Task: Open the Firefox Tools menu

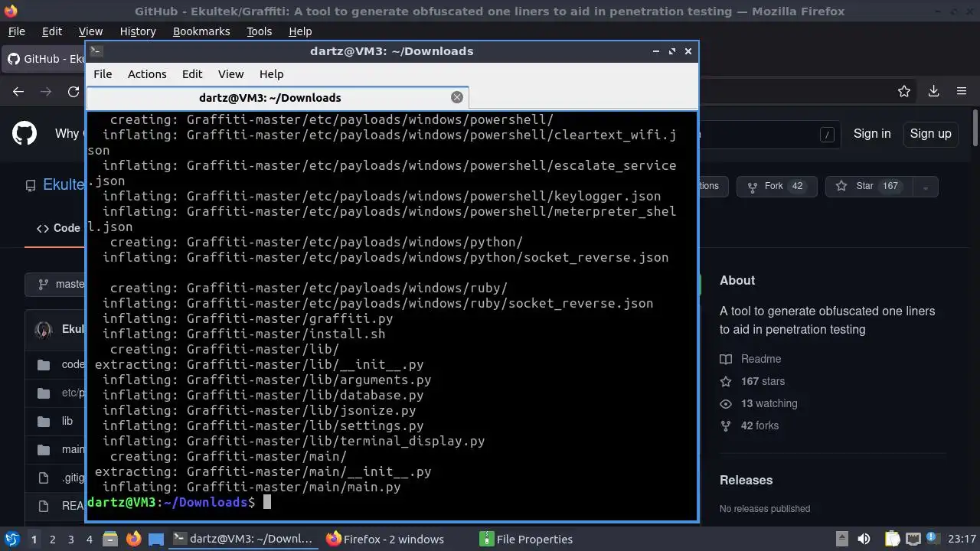Action: click(x=259, y=31)
